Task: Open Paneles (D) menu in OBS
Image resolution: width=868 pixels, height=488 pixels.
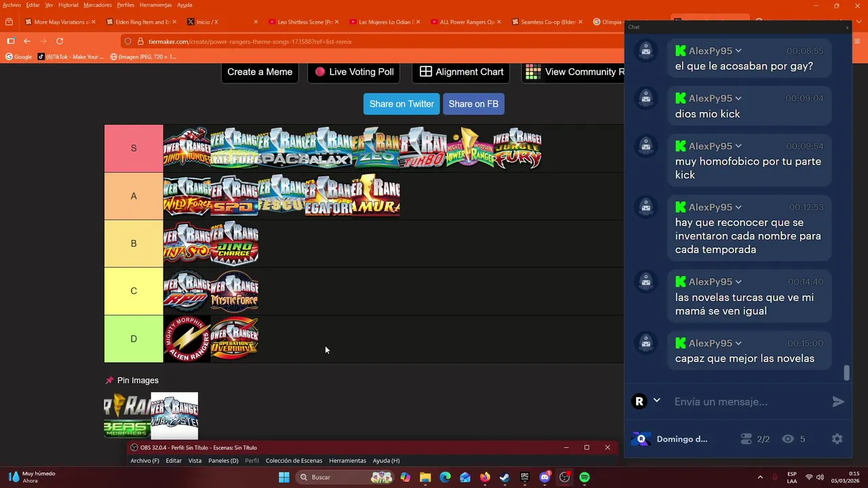Action: click(x=223, y=461)
